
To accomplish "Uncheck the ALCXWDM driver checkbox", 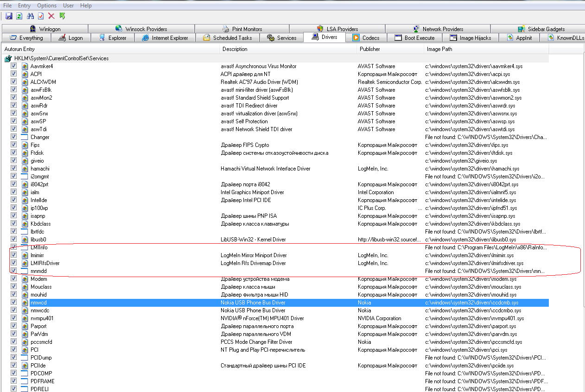I will (x=14, y=82).
